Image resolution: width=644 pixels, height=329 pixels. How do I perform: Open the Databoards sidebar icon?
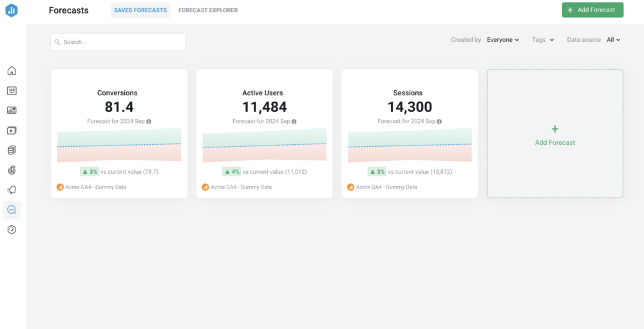point(12,111)
